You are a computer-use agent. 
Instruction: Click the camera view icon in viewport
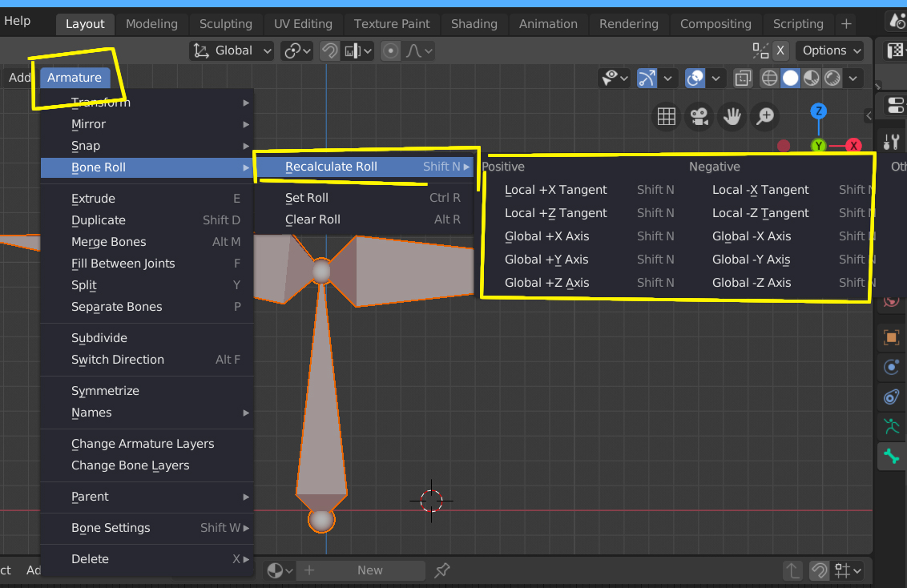tap(699, 117)
